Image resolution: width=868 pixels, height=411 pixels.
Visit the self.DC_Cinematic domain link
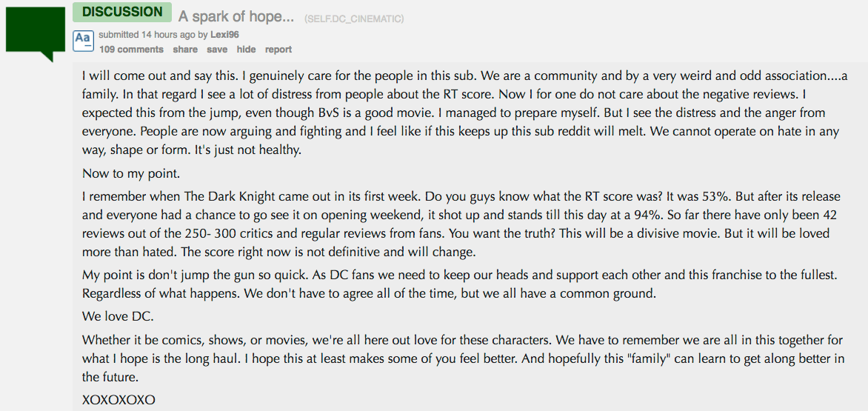click(354, 19)
